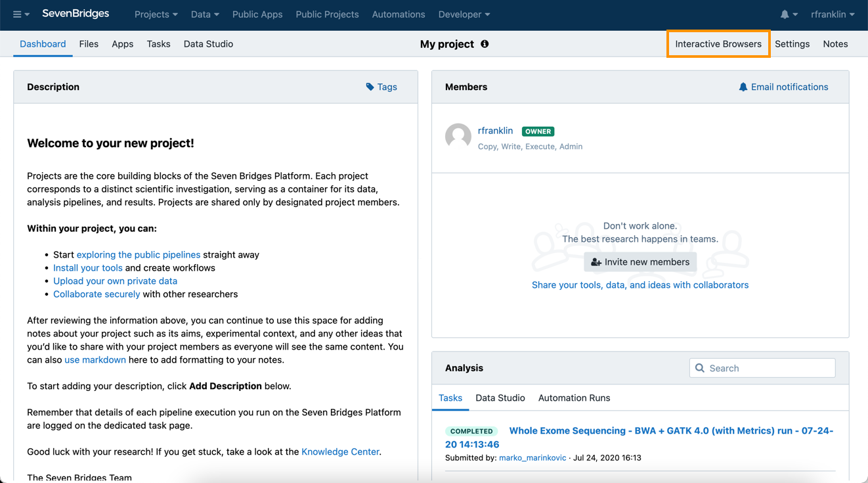
Task: Switch to the project Tasks tab
Action: [158, 44]
